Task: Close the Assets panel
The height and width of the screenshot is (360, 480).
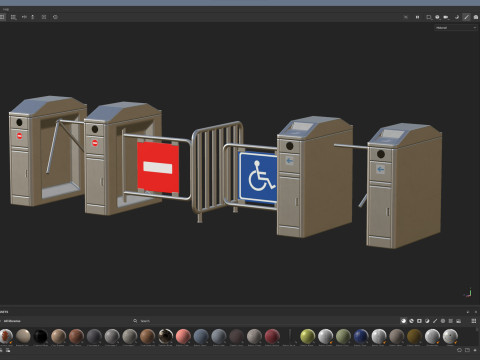Action: click(476, 312)
